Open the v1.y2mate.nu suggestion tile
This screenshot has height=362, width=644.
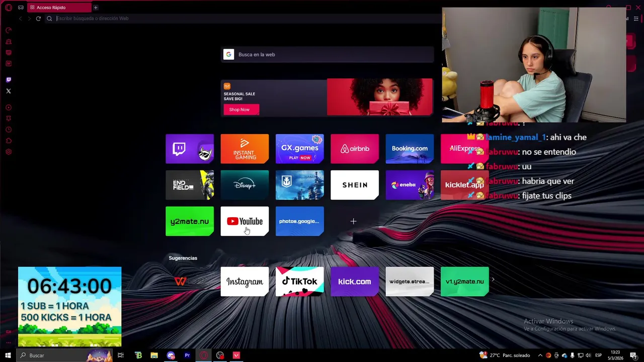pyautogui.click(x=464, y=282)
